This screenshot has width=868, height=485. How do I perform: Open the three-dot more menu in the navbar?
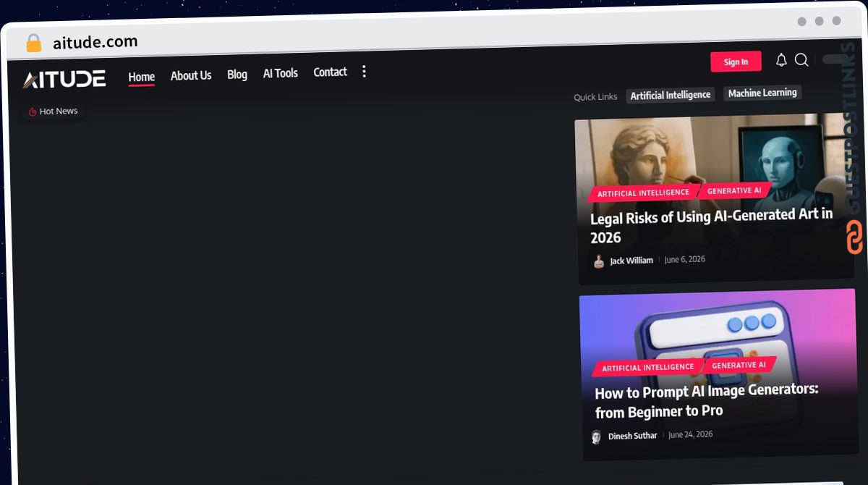click(x=364, y=71)
